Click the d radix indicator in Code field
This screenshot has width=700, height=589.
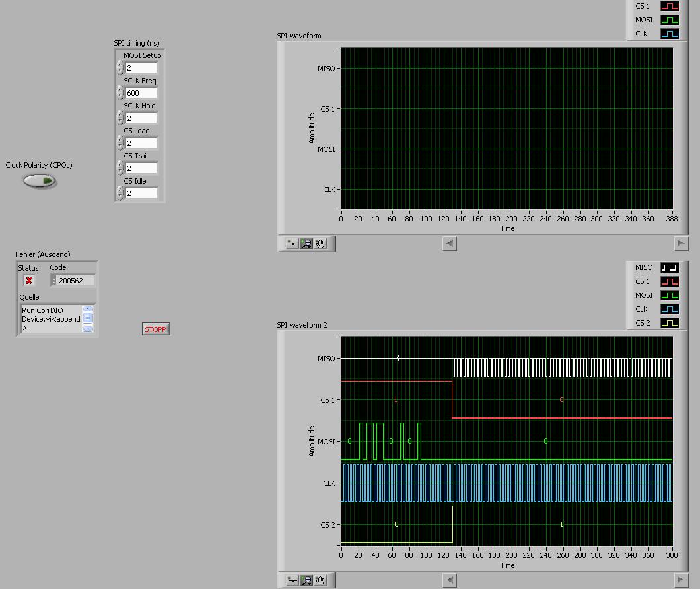pos(54,281)
